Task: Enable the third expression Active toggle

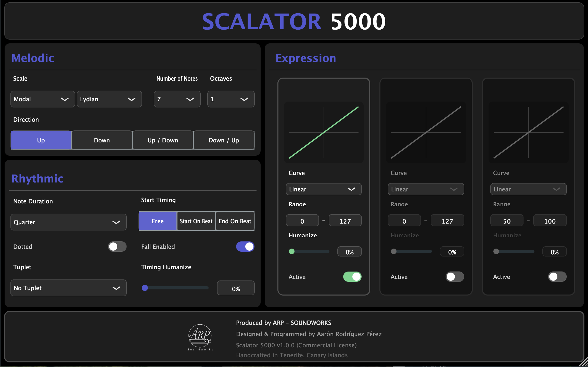Action: click(557, 277)
